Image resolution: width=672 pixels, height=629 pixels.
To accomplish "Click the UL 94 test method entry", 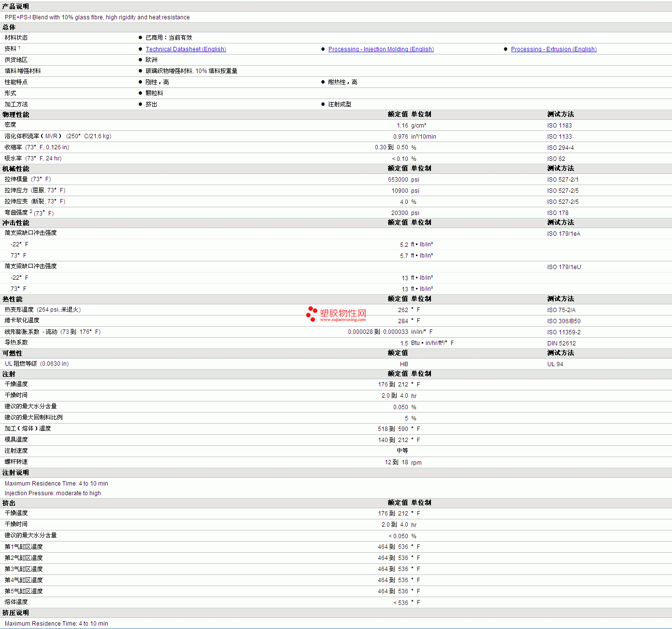I will coord(555,364).
